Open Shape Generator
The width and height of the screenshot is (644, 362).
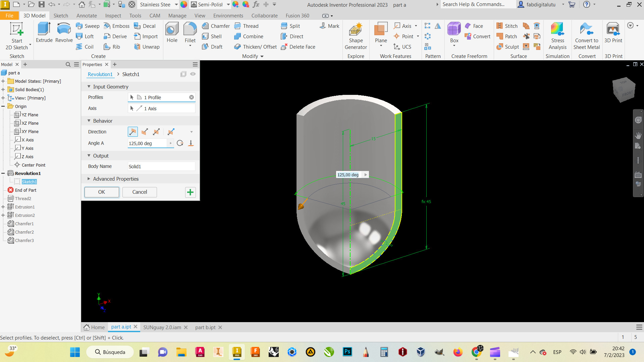point(356,36)
